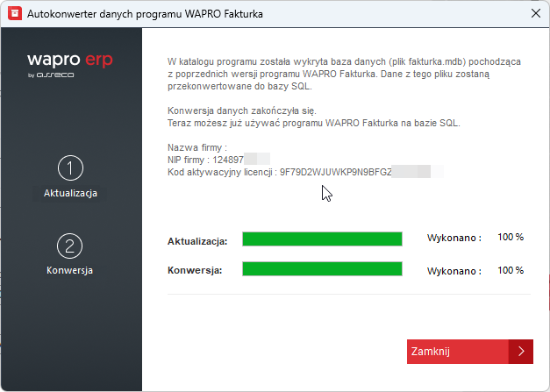Click the Aktualizacja step label

coord(70,193)
